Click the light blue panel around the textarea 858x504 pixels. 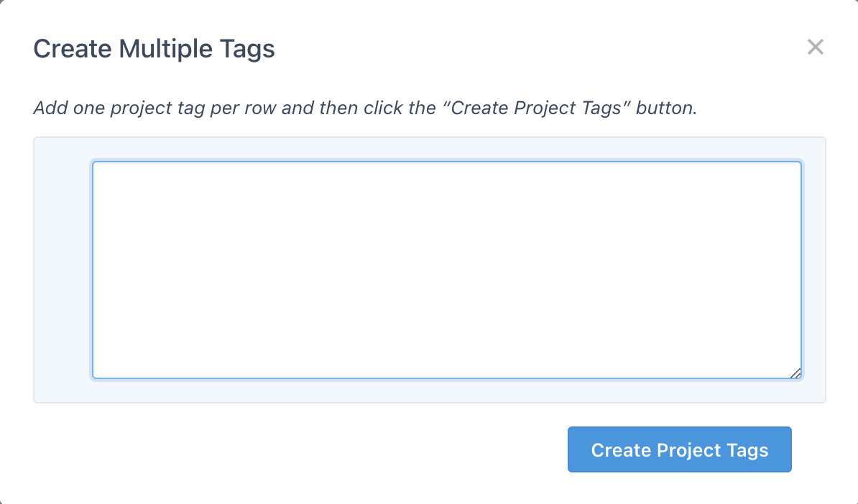[x=63, y=269]
